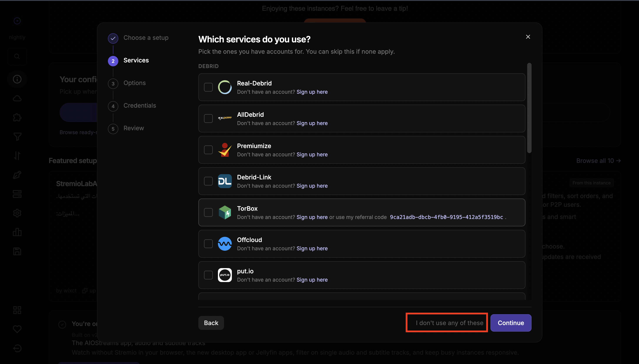This screenshot has width=639, height=364.
Task: Open AllDebrid Sign up here link
Action: tap(312, 123)
